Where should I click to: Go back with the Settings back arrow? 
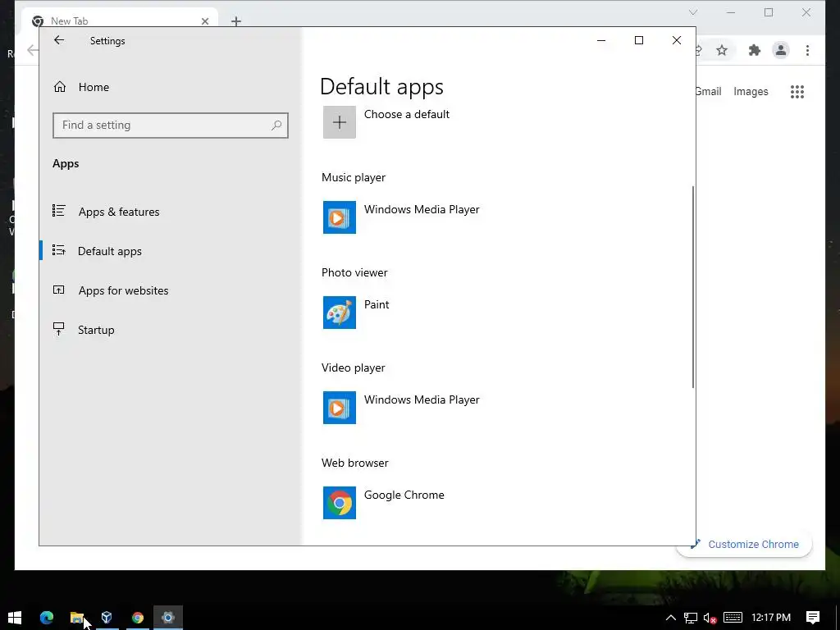click(59, 40)
